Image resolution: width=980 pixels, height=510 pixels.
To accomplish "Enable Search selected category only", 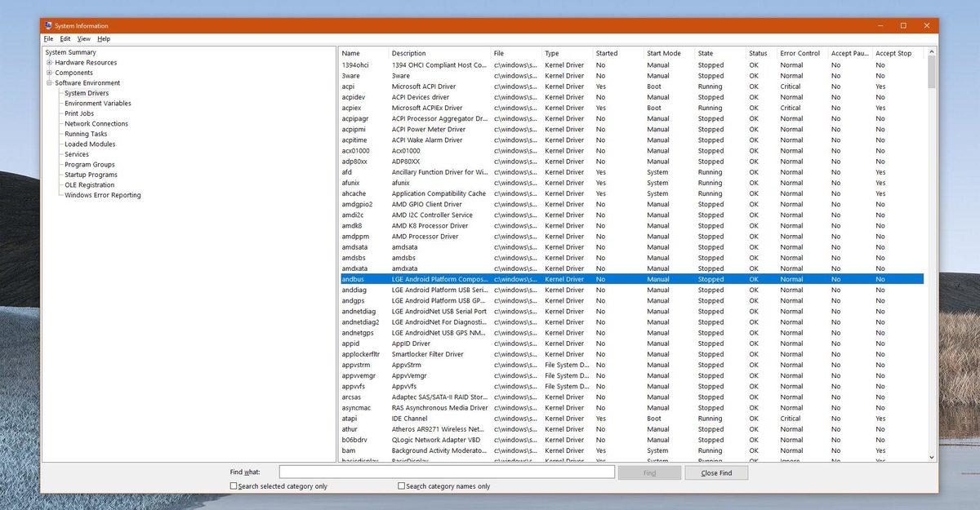I will pos(234,486).
